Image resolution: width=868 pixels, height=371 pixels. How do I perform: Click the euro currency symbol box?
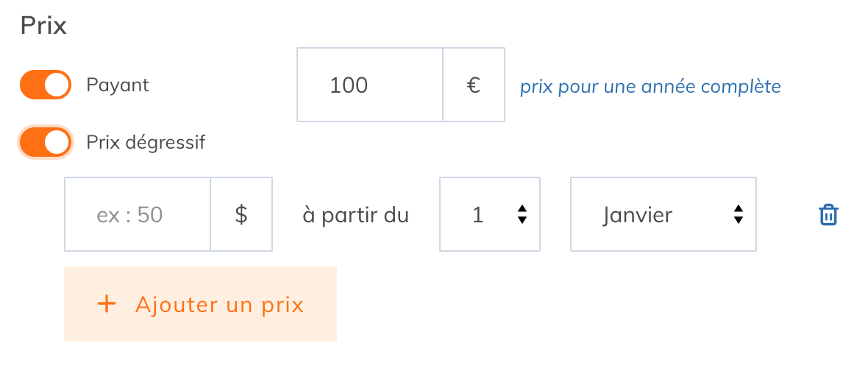point(474,85)
